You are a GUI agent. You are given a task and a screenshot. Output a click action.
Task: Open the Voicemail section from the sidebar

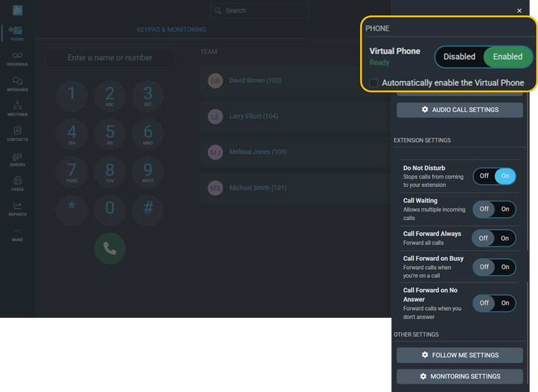pos(17,58)
